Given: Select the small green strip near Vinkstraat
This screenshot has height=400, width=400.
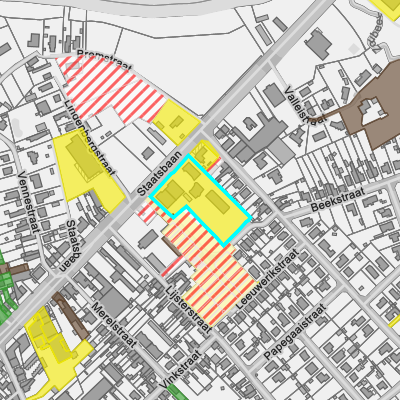Looking at the screenshot, I should click(177, 392).
